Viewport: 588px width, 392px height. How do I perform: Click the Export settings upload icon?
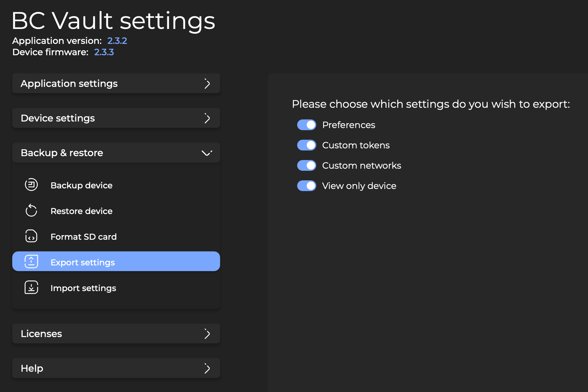coord(31,262)
